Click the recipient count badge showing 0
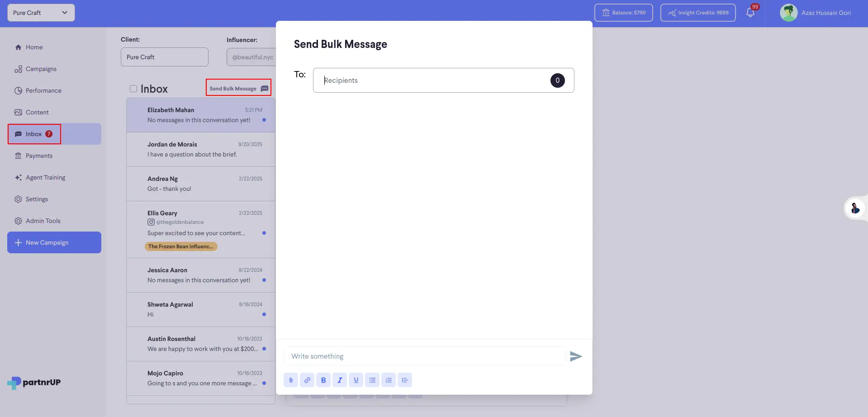 pos(557,81)
